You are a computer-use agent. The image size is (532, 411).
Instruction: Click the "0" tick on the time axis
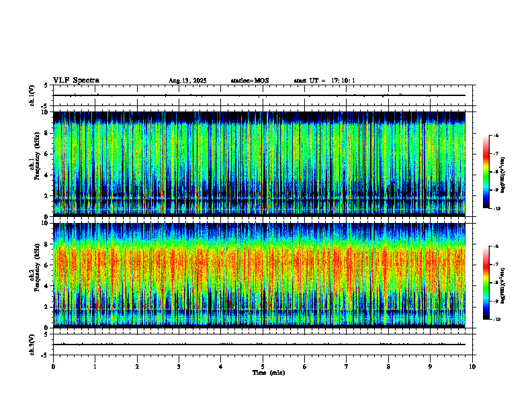(53, 367)
